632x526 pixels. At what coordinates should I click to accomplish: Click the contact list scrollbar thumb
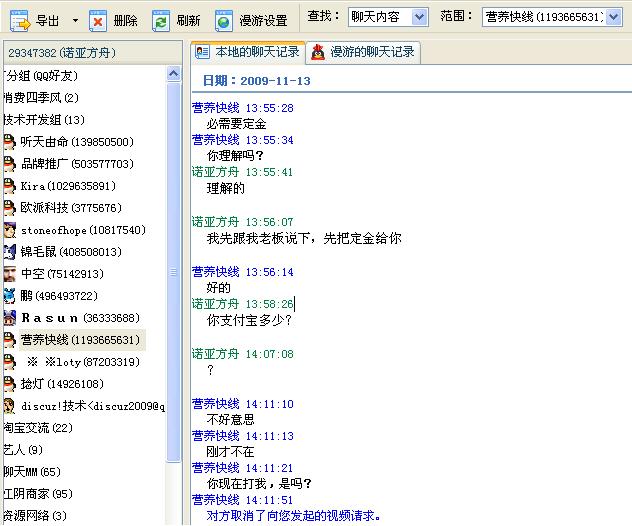174,272
